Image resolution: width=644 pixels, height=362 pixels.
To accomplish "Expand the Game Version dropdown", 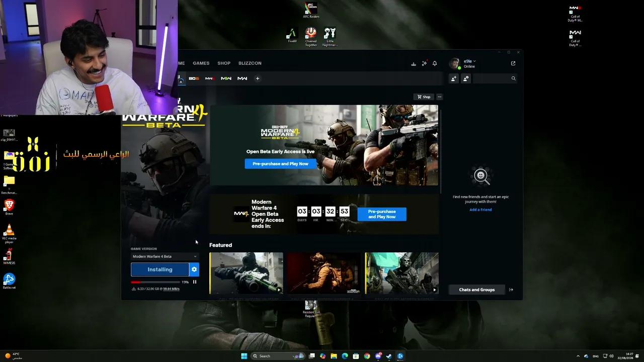I will (x=165, y=256).
